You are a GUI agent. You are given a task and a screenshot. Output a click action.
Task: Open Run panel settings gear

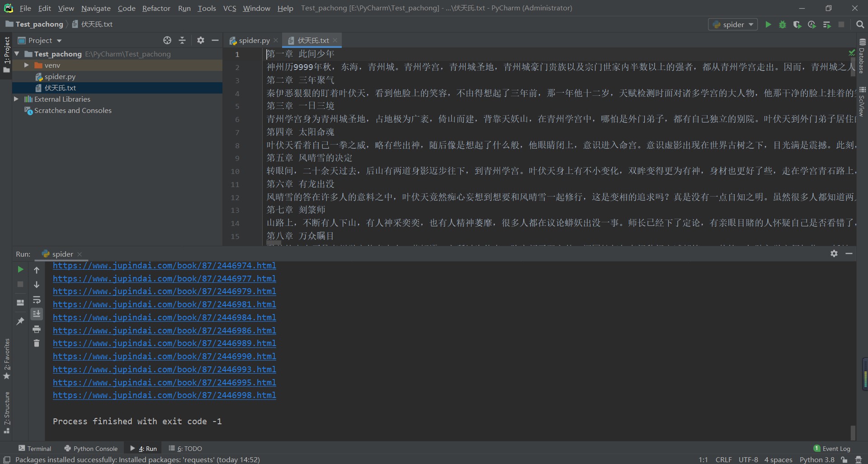click(x=834, y=253)
